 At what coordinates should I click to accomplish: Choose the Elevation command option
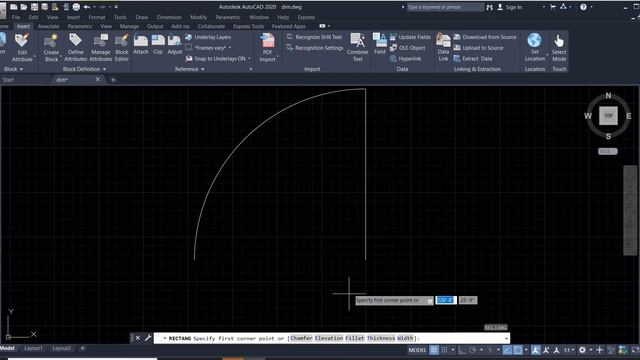[329, 338]
